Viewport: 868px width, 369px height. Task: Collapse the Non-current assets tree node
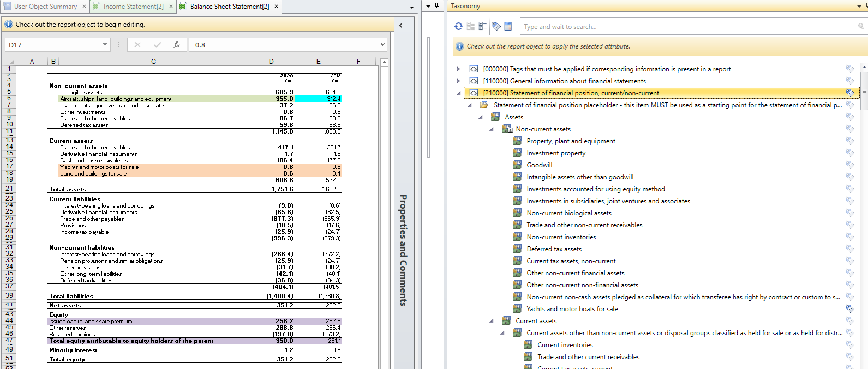[x=492, y=129]
